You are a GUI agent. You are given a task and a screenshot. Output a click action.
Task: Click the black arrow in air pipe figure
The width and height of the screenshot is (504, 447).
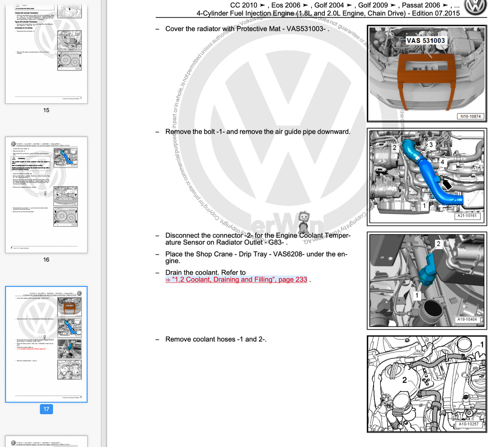[446, 184]
